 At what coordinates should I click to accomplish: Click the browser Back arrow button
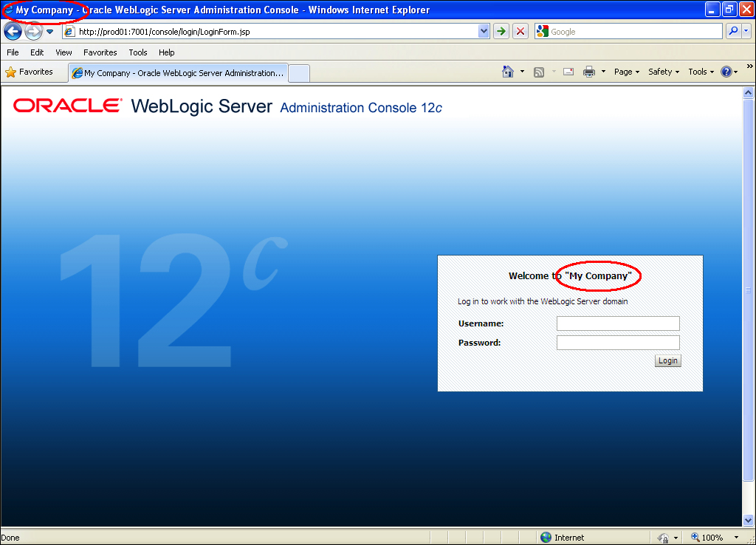pos(13,32)
